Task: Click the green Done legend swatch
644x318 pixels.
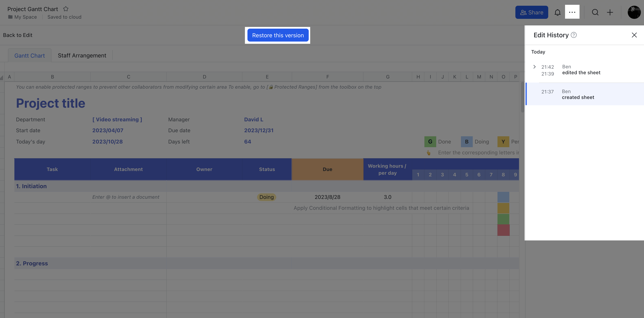Action: point(430,141)
